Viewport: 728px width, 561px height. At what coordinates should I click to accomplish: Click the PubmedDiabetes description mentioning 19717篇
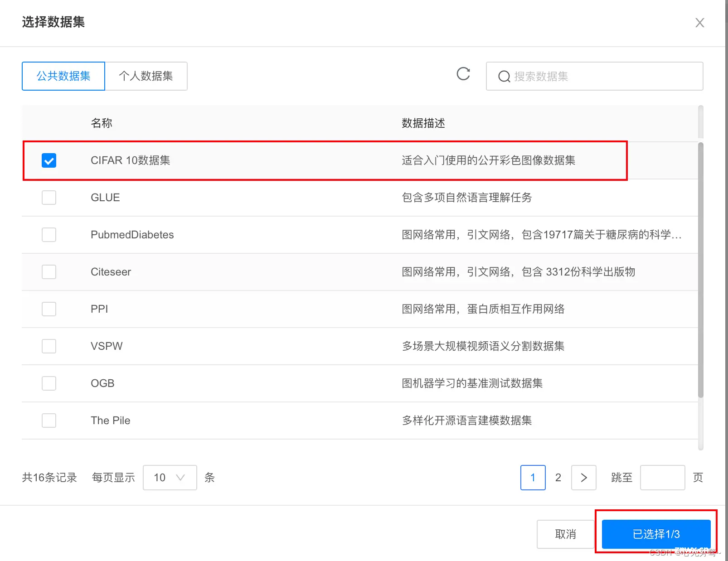coord(542,235)
